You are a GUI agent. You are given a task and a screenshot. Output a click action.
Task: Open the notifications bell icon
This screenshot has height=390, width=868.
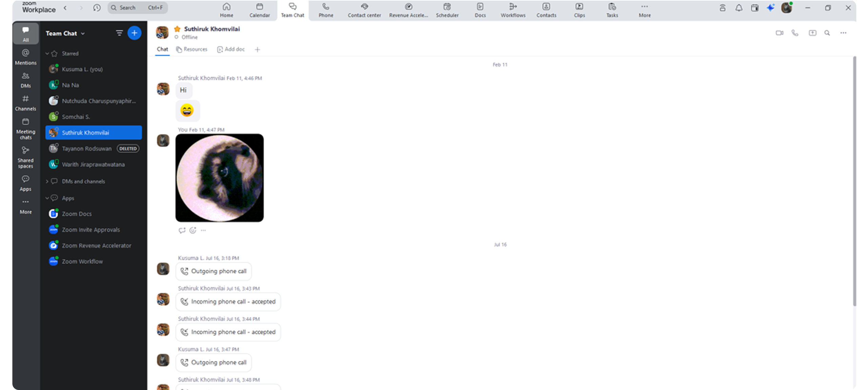tap(738, 8)
